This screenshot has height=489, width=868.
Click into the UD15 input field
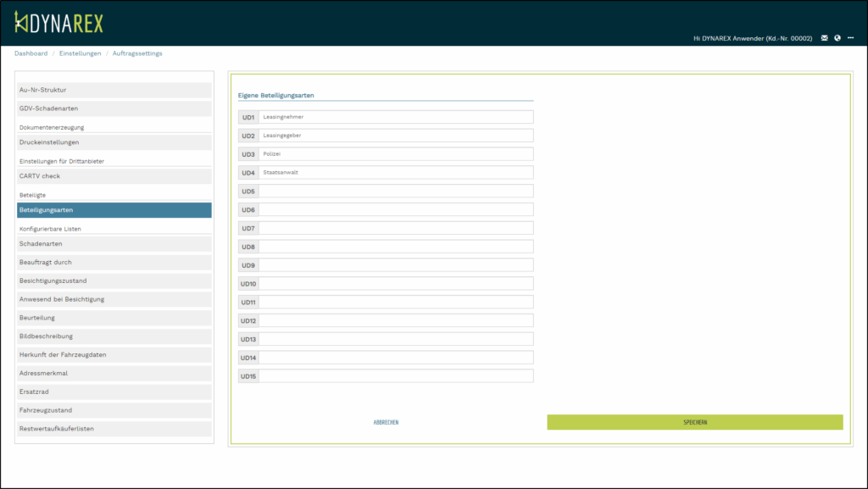[x=396, y=376]
